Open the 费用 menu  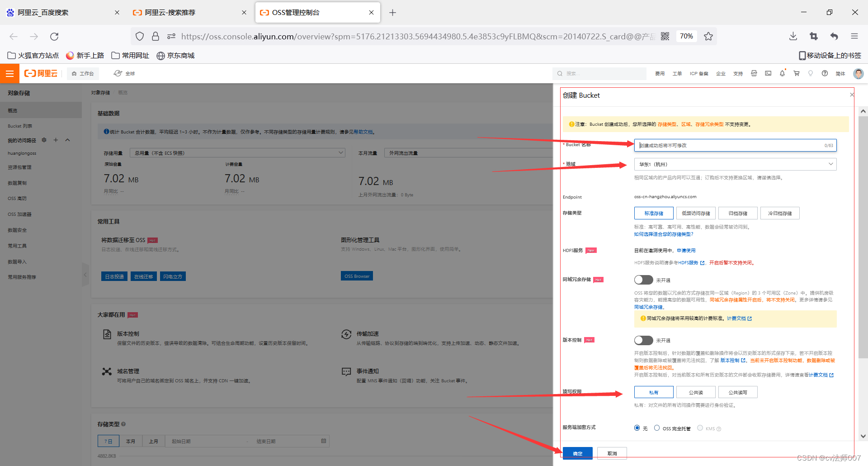(x=660, y=73)
